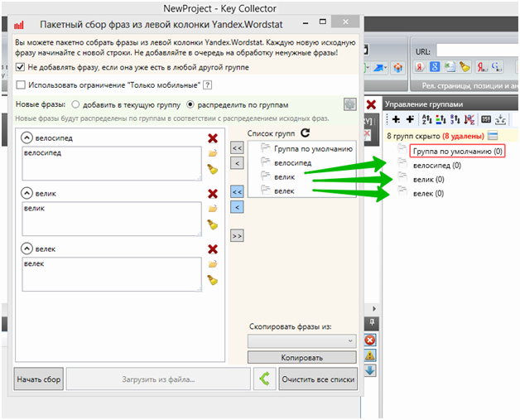Select велек in Список групп
The width and height of the screenshot is (520, 420).
pyautogui.click(x=284, y=191)
